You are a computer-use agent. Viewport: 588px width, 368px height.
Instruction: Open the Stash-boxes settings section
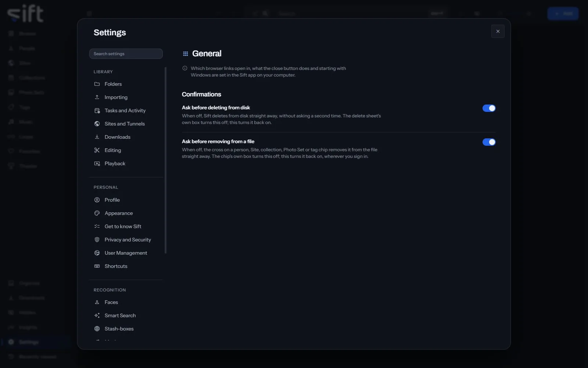(126, 329)
